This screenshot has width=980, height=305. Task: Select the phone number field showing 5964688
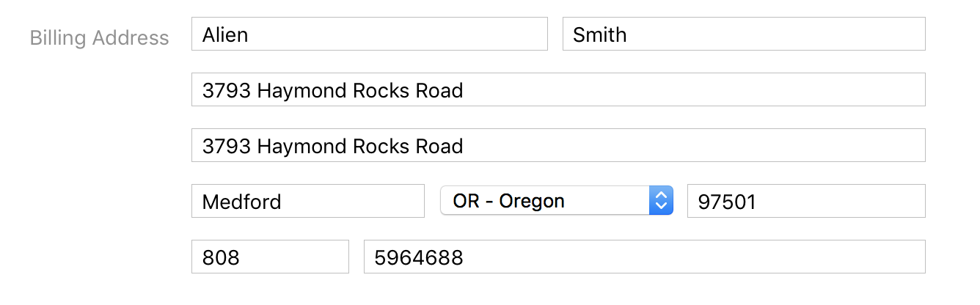643,257
